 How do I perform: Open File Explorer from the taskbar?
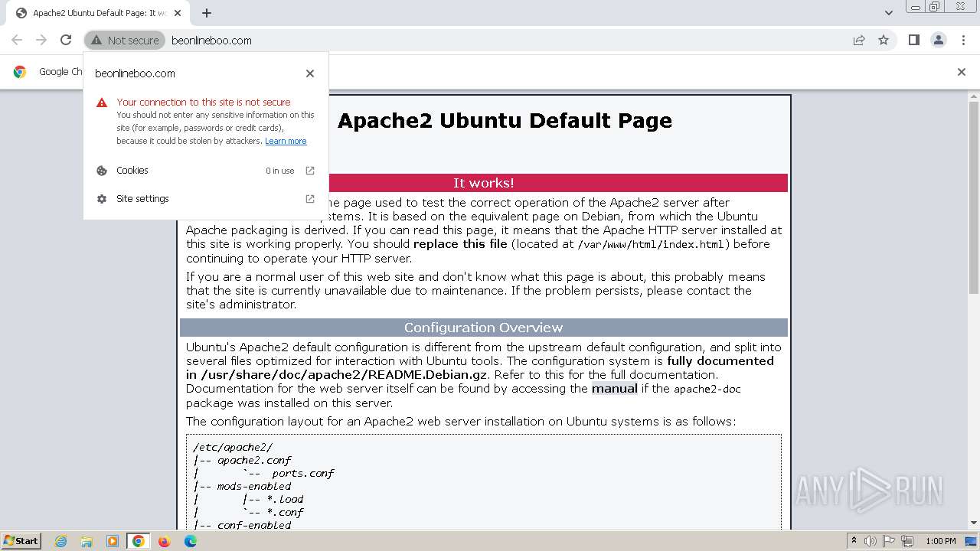point(87,541)
